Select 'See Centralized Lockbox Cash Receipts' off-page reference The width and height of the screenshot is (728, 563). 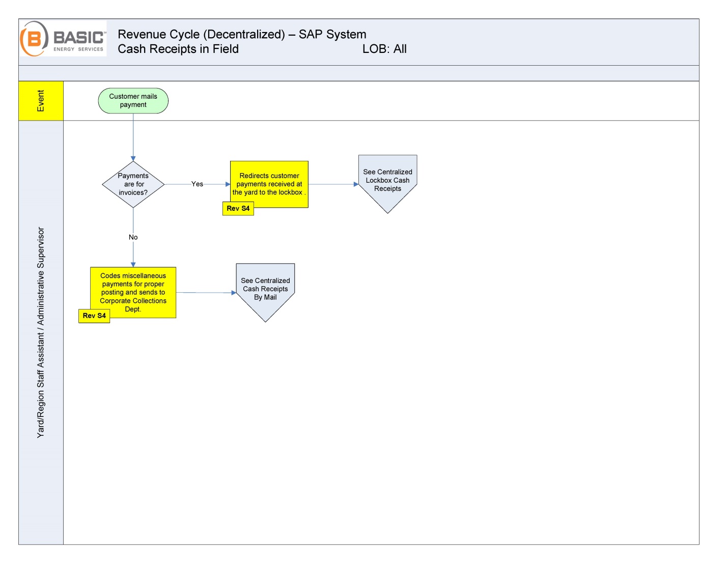(x=388, y=184)
